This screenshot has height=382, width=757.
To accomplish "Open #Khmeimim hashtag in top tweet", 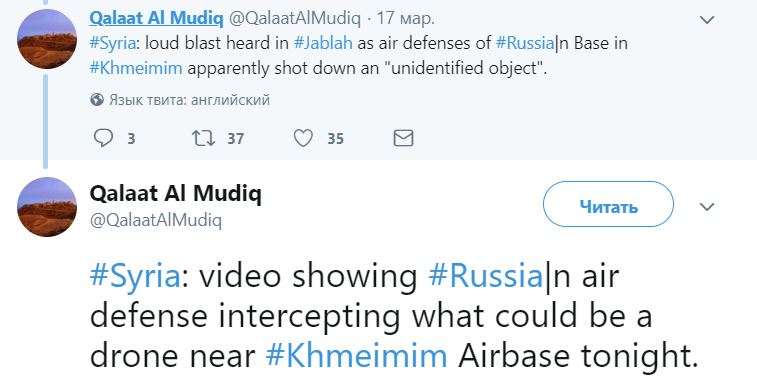I will pyautogui.click(x=136, y=68).
